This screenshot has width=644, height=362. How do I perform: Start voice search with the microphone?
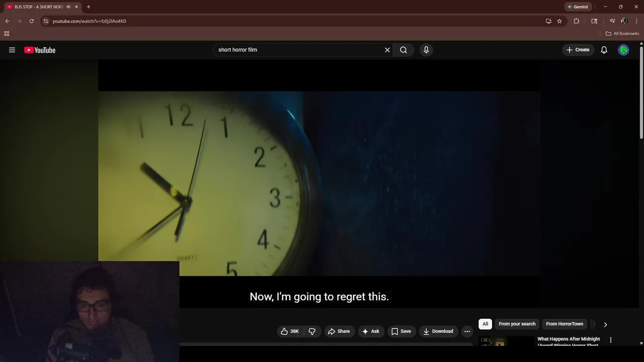tap(426, 50)
